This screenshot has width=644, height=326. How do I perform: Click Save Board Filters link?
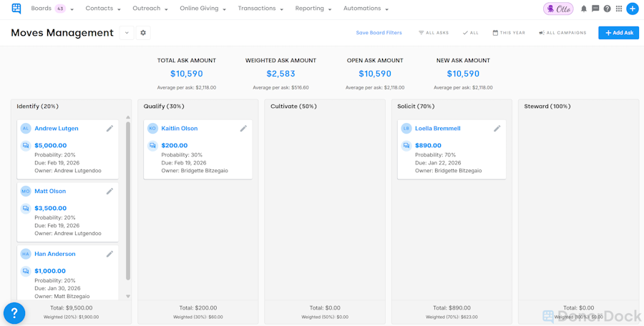click(379, 33)
